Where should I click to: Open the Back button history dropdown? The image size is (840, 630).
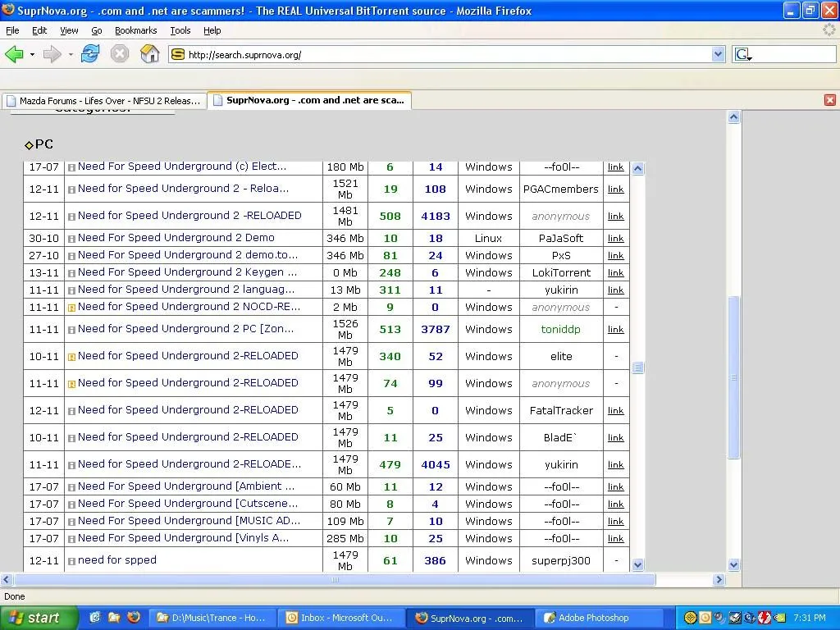coord(32,55)
